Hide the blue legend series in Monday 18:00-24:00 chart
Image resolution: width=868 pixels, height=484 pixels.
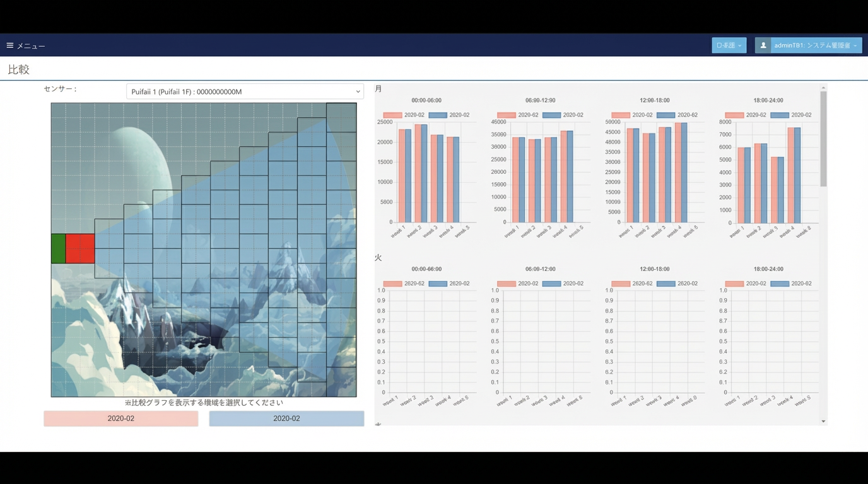tap(780, 115)
